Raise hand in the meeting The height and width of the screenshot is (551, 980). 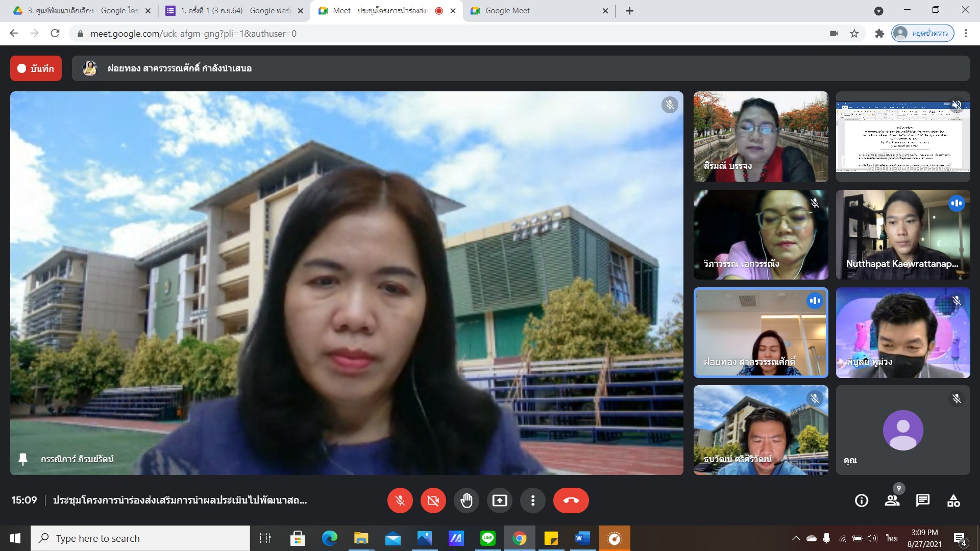point(466,500)
